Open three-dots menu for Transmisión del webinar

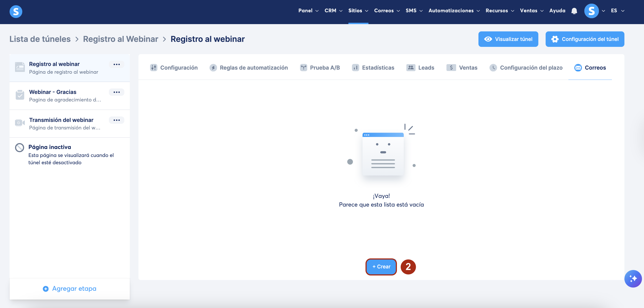tap(117, 120)
